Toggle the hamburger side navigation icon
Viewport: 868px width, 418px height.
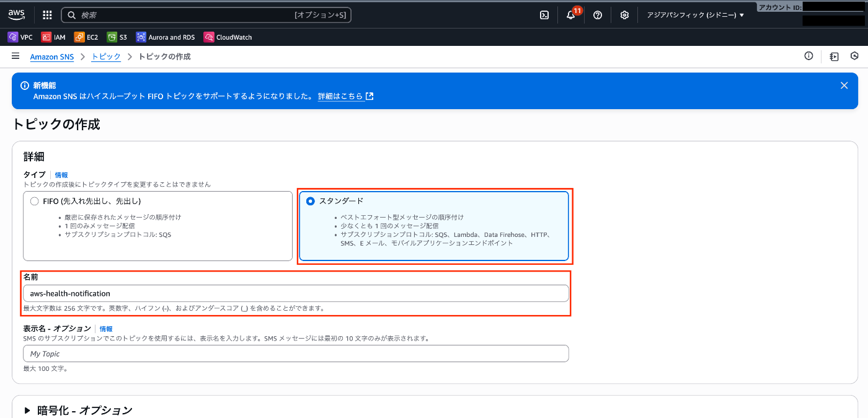(x=15, y=56)
